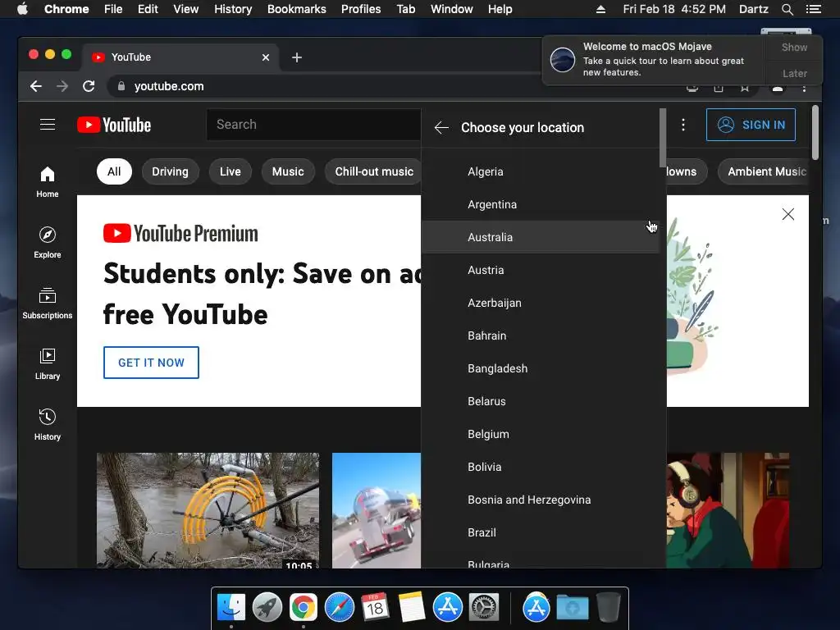Open Safari from the Dock
Image resolution: width=840 pixels, height=630 pixels.
339,607
